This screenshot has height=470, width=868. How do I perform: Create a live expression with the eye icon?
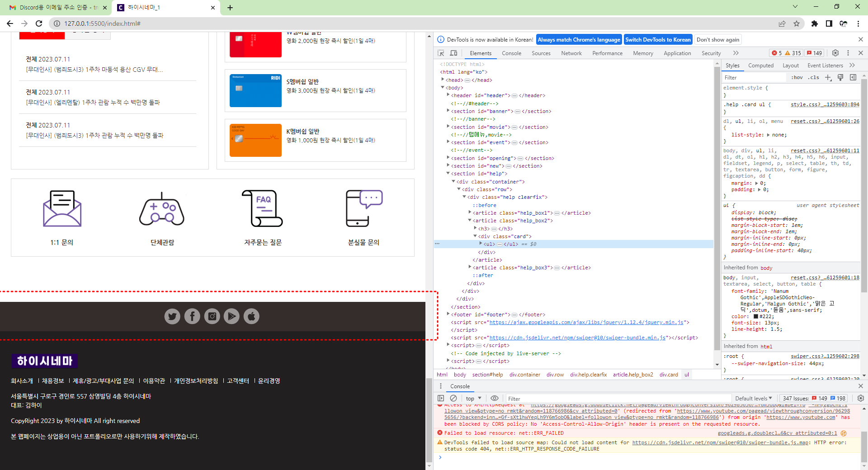pos(495,398)
